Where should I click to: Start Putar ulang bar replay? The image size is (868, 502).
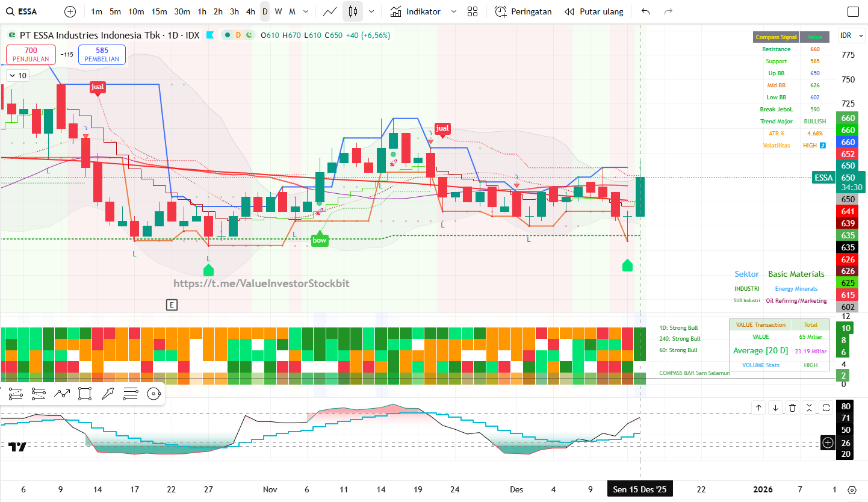click(x=594, y=11)
